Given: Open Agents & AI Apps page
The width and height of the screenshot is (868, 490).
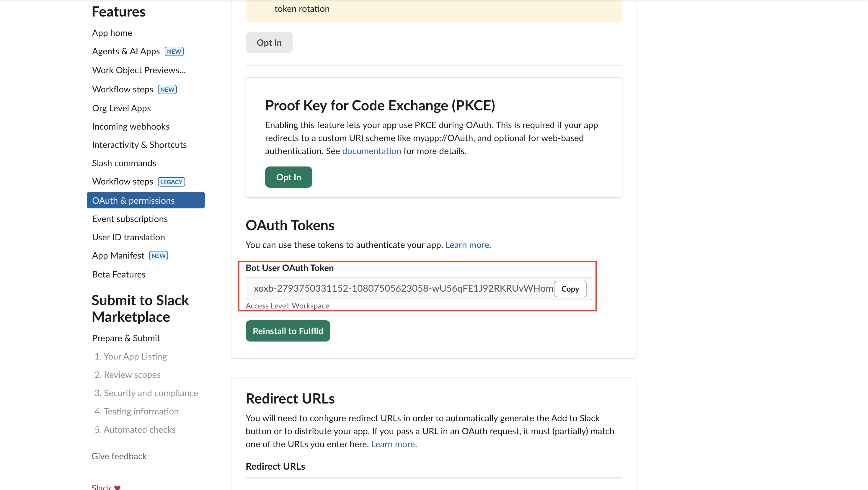Looking at the screenshot, I should click(x=126, y=51).
